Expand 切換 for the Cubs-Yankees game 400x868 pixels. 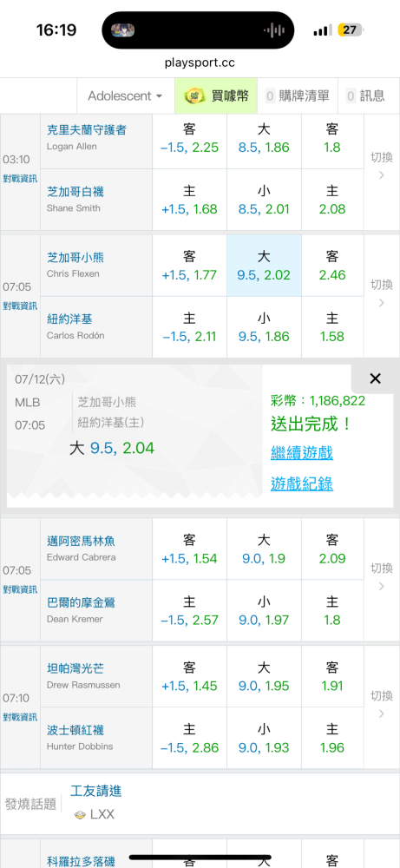point(381,293)
